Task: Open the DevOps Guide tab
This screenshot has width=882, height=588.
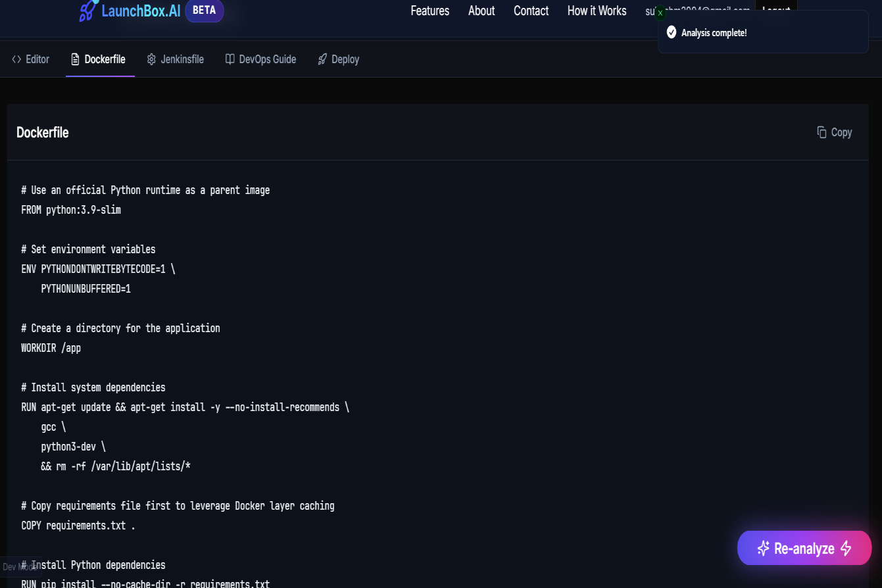Action: pyautogui.click(x=260, y=59)
